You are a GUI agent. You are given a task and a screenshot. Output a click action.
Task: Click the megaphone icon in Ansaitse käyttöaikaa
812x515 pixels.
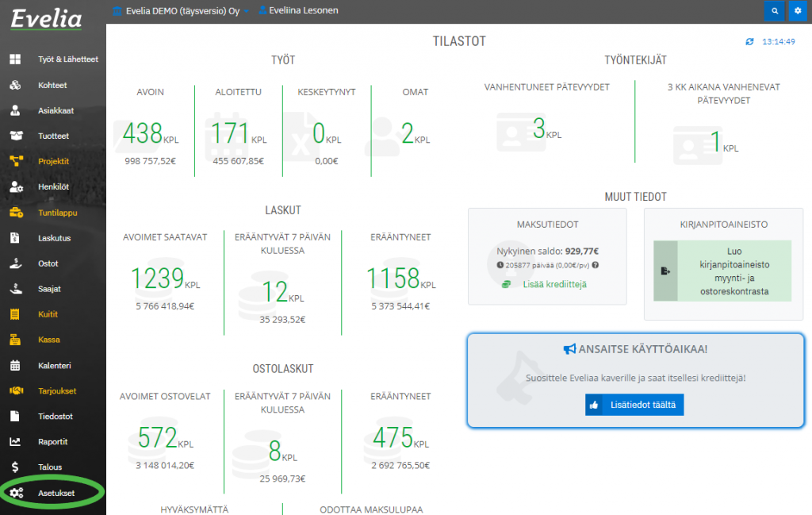tap(569, 349)
